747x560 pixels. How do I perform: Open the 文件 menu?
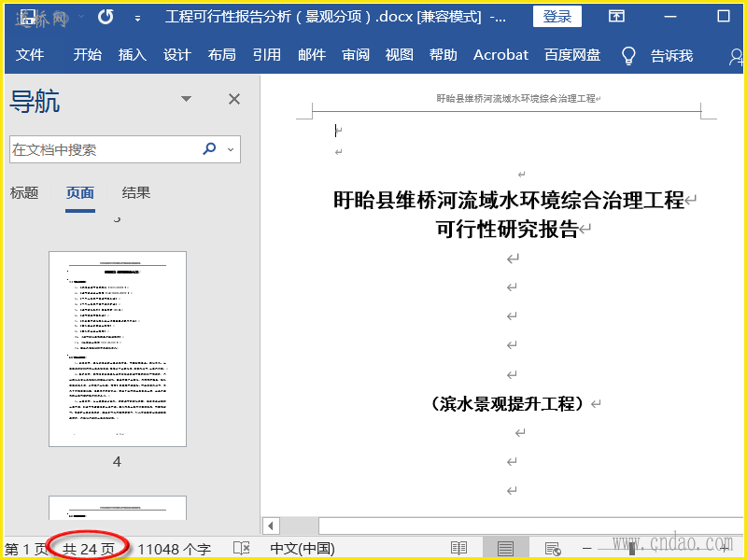point(30,55)
